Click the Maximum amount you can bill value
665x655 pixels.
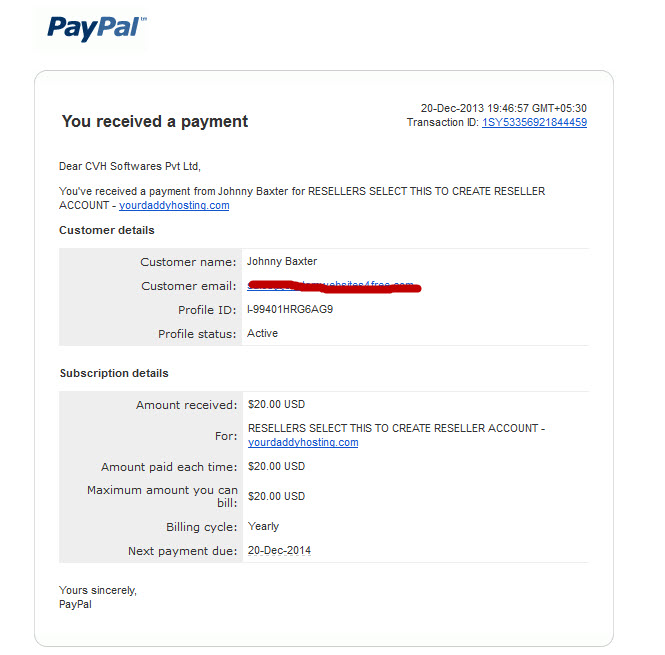[277, 496]
